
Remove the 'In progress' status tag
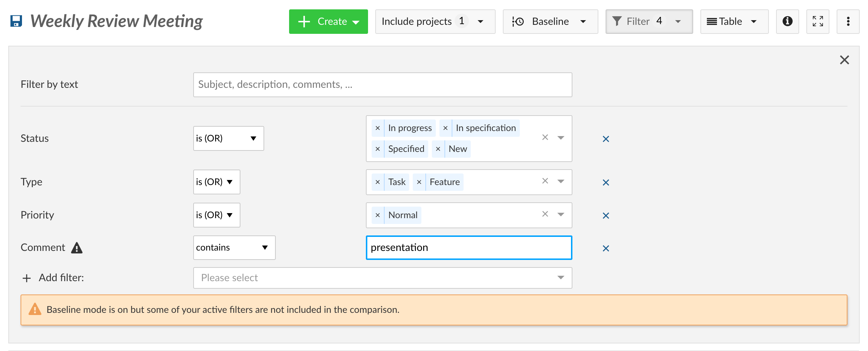point(377,128)
